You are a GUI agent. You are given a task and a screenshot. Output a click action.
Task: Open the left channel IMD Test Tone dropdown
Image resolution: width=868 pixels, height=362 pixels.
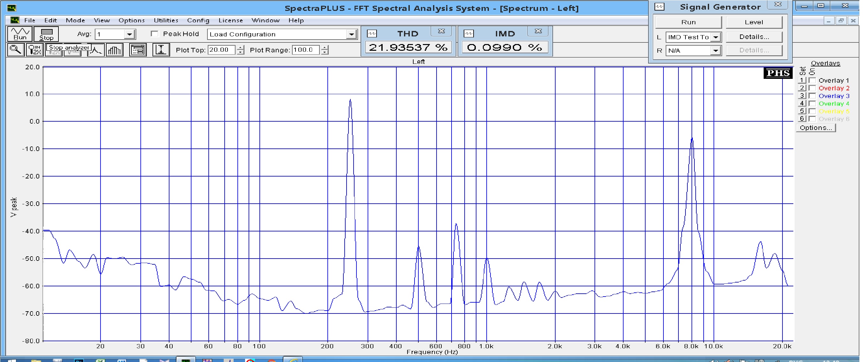[716, 37]
